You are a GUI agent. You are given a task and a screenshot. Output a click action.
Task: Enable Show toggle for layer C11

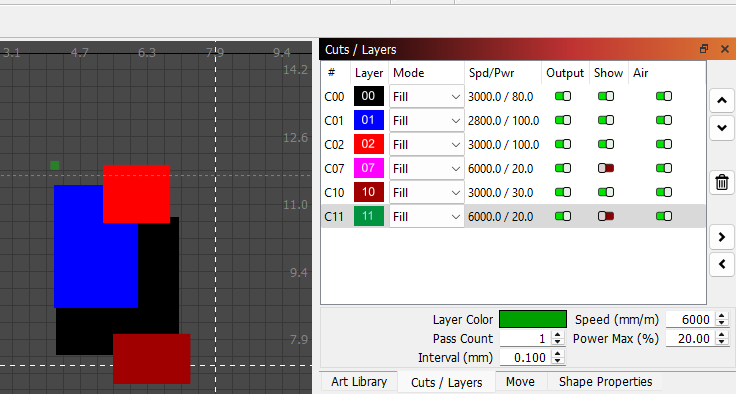tap(606, 216)
